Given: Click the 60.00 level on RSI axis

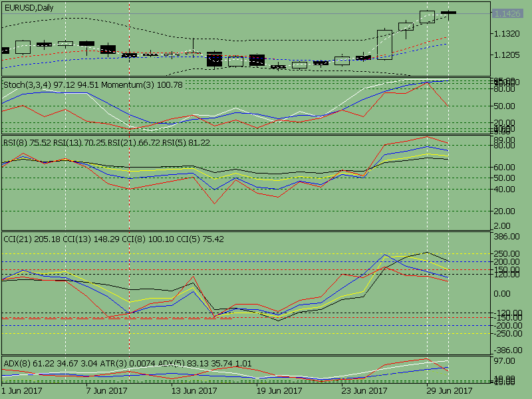Looking at the screenshot, I should pos(504,168).
